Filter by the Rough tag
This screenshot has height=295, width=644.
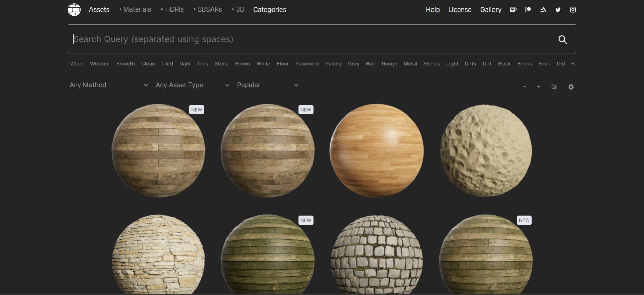pos(389,64)
